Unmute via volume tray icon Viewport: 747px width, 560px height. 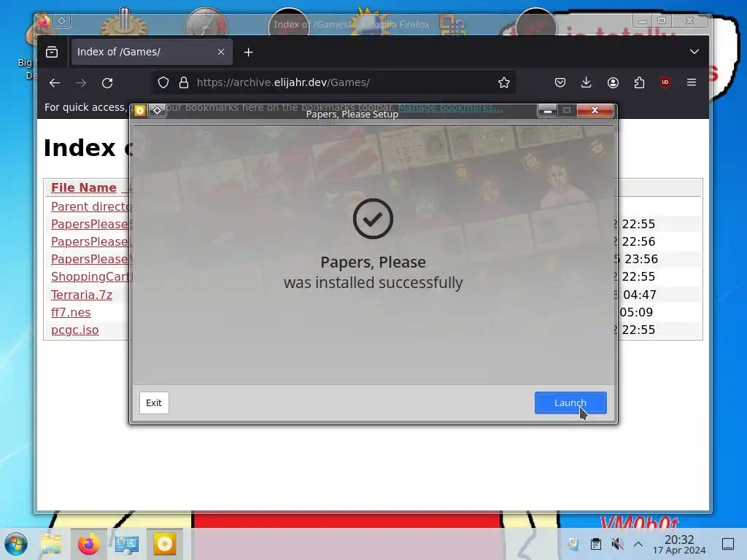click(x=617, y=544)
